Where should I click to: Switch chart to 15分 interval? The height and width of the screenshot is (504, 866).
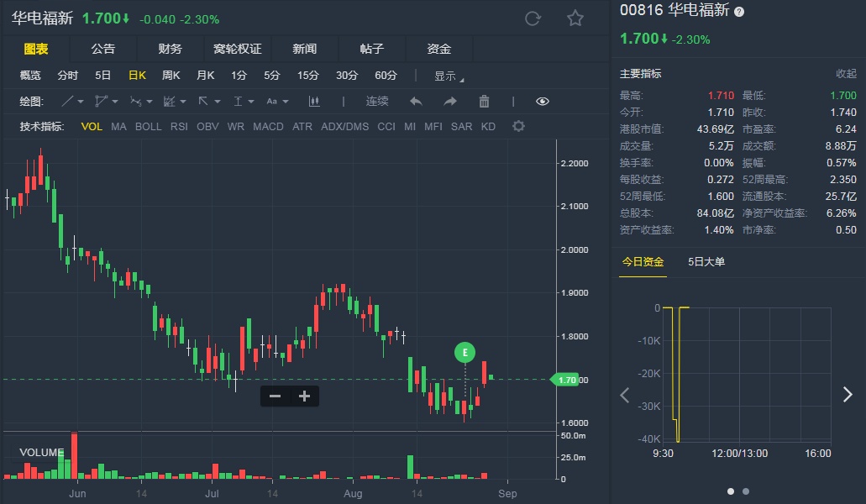pos(308,75)
